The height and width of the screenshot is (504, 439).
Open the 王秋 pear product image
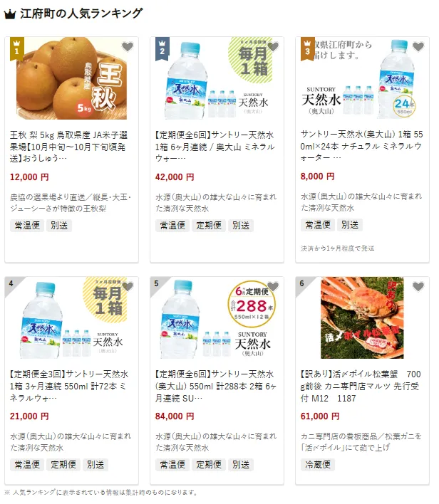coord(71,78)
